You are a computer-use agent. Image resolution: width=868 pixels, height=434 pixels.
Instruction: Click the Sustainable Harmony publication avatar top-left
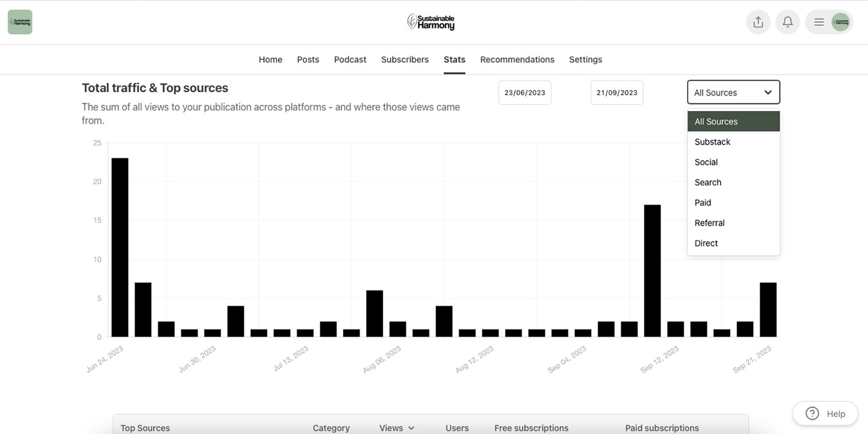click(x=20, y=22)
